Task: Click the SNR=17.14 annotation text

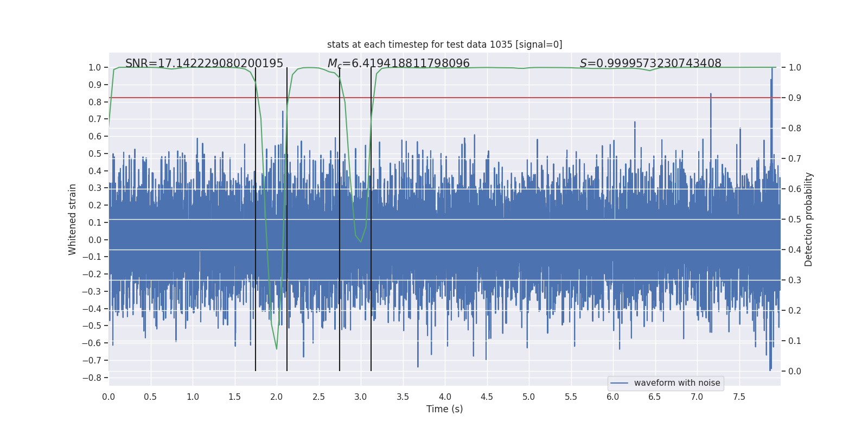Action: (x=204, y=63)
